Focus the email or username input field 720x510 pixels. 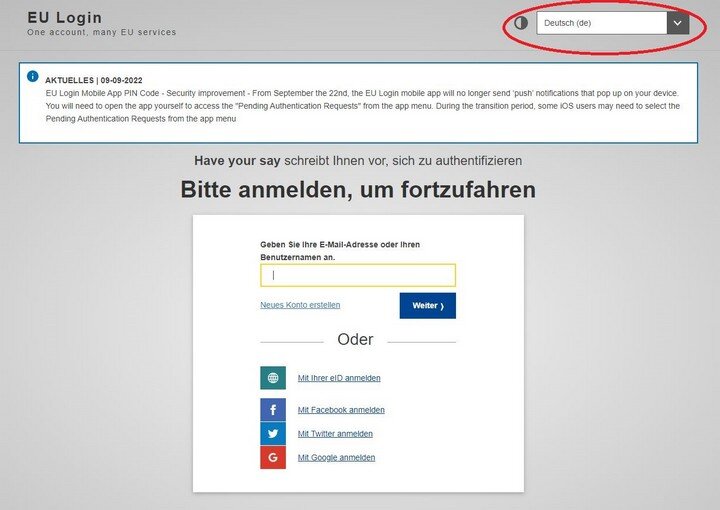tap(358, 275)
